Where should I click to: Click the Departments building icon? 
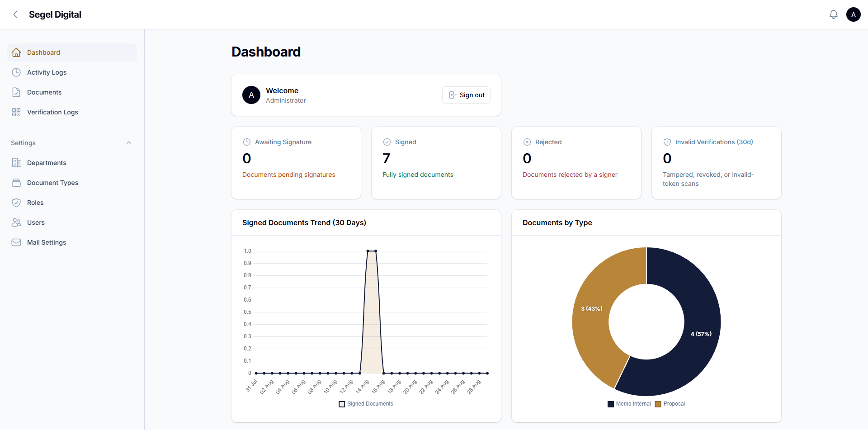tap(16, 163)
